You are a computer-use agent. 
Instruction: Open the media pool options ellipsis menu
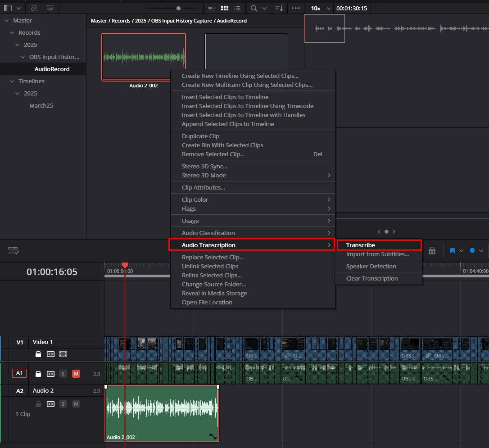click(x=296, y=8)
